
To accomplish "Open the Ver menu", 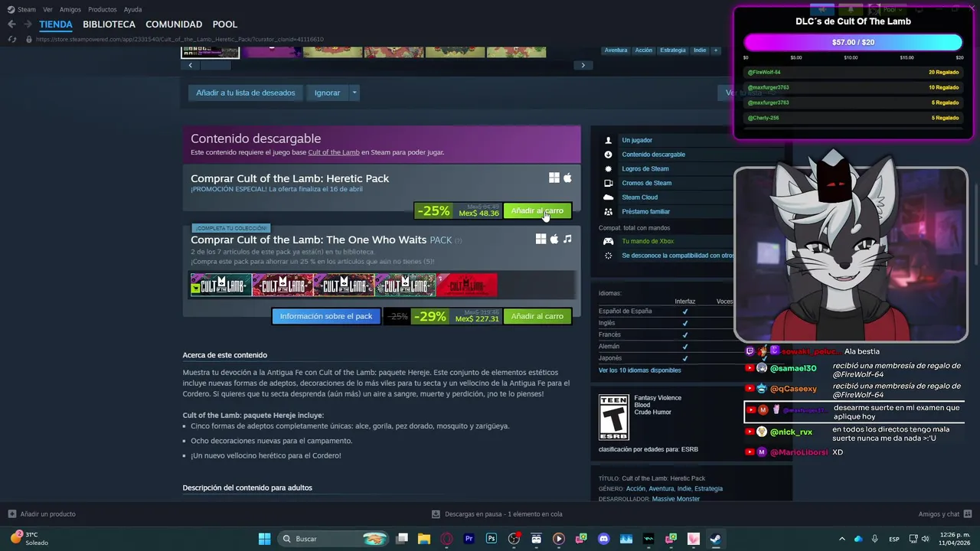I will [x=47, y=9].
